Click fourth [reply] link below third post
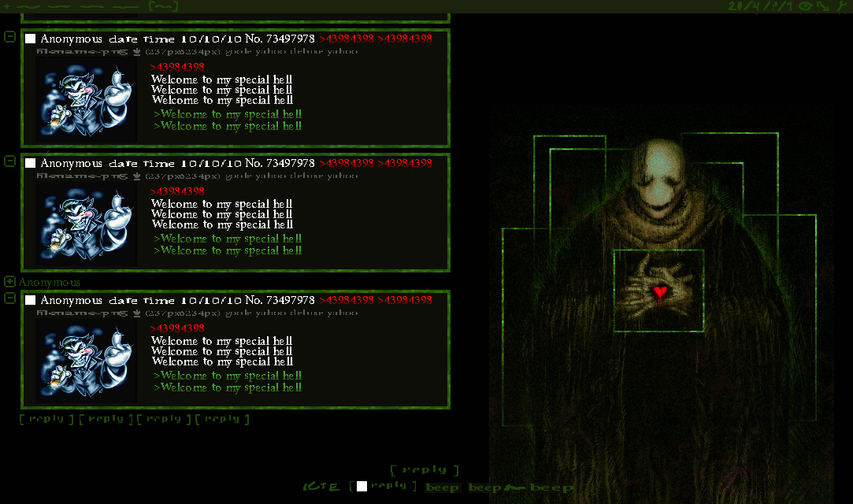The image size is (853, 504). [x=222, y=419]
